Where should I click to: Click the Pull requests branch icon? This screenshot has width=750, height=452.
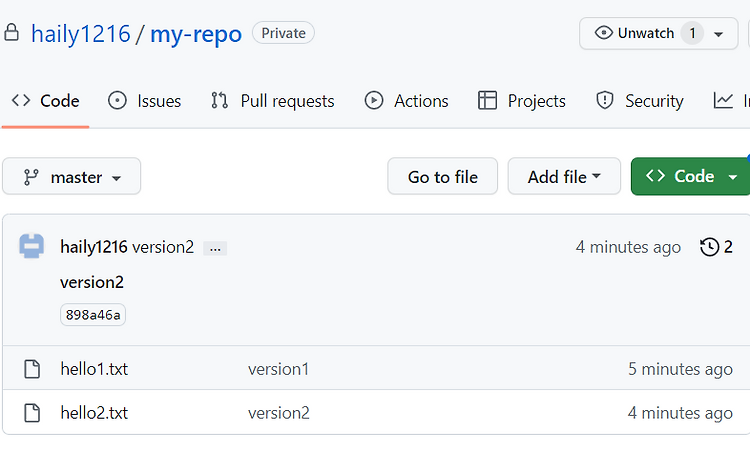[x=220, y=100]
